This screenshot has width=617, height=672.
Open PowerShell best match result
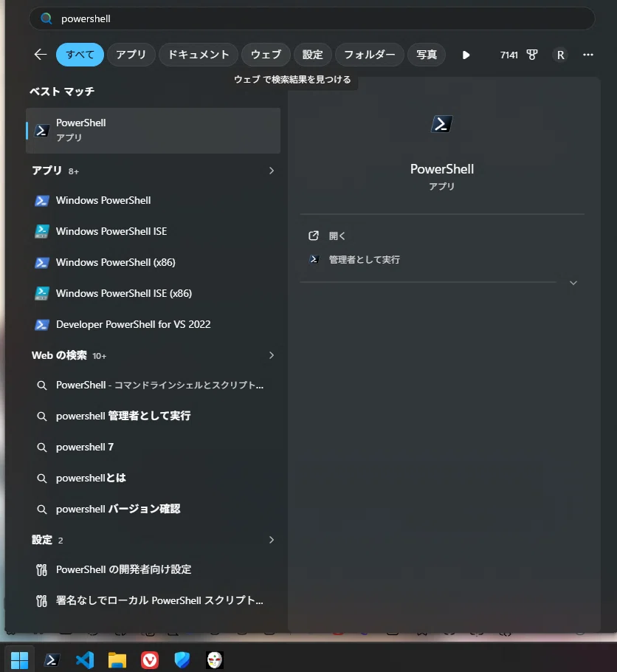pyautogui.click(x=153, y=130)
